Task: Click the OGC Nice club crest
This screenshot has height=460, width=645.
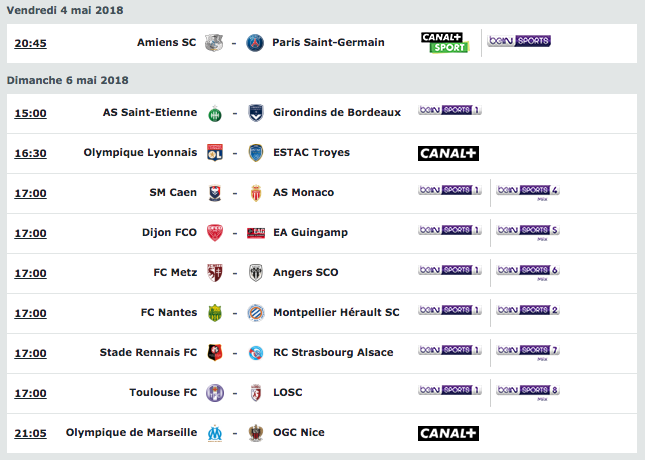Action: coord(255,433)
